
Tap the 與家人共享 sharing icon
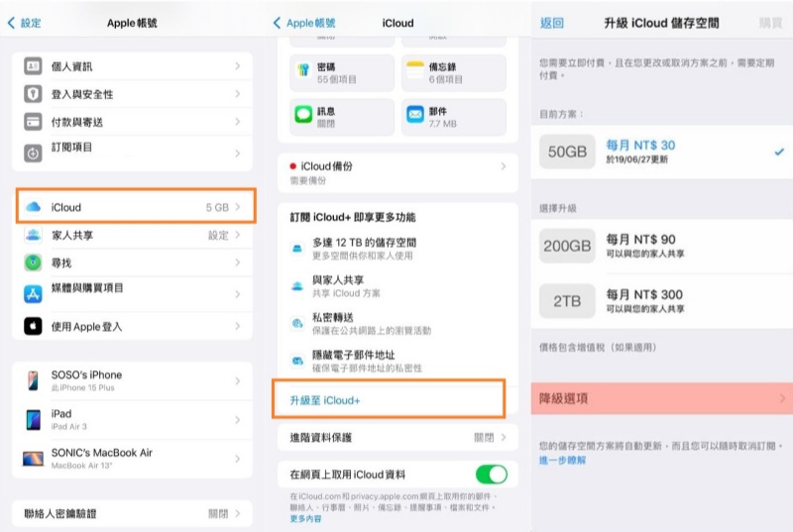[297, 286]
